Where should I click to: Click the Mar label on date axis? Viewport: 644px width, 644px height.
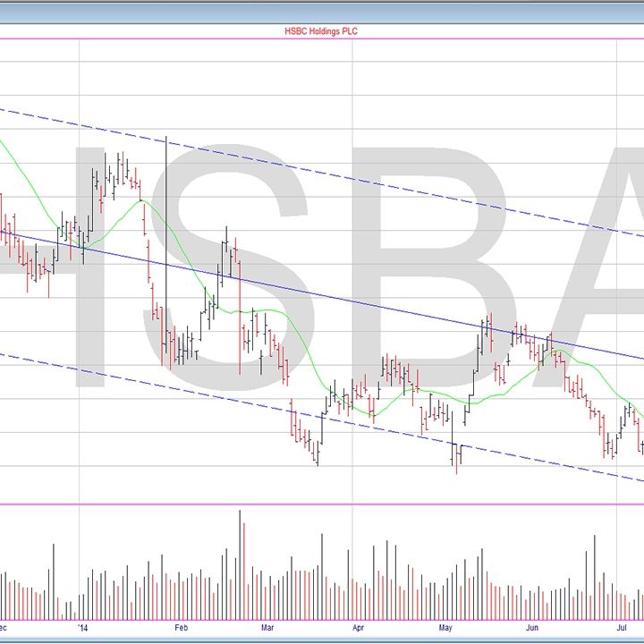[x=268, y=628]
